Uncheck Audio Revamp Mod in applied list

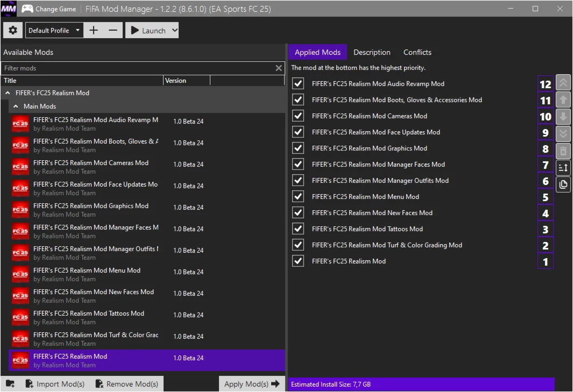(x=298, y=84)
